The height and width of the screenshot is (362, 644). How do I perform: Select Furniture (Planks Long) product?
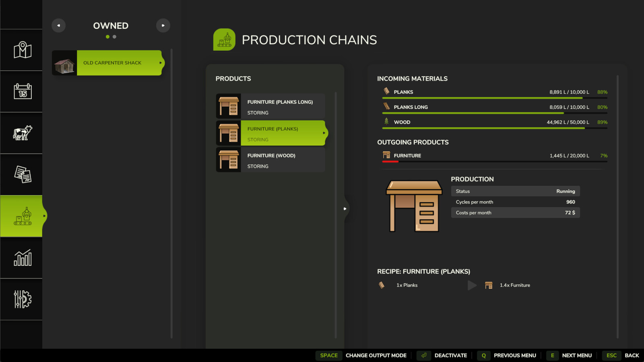(270, 107)
